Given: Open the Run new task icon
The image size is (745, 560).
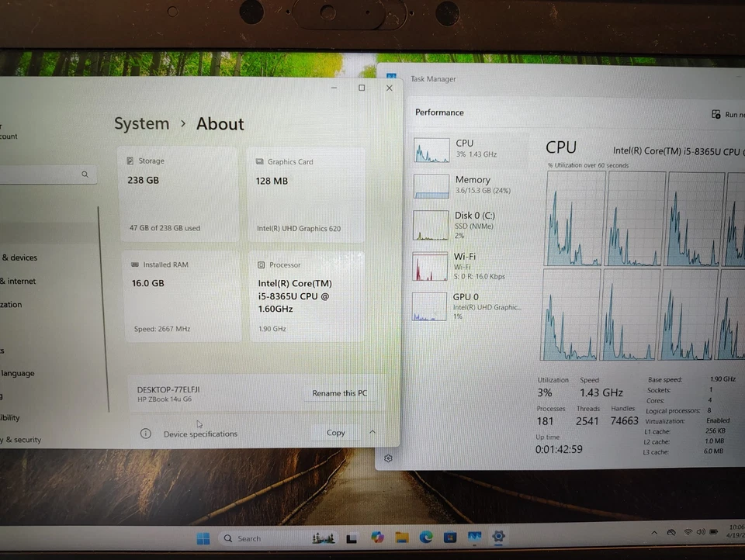Looking at the screenshot, I should 716,114.
